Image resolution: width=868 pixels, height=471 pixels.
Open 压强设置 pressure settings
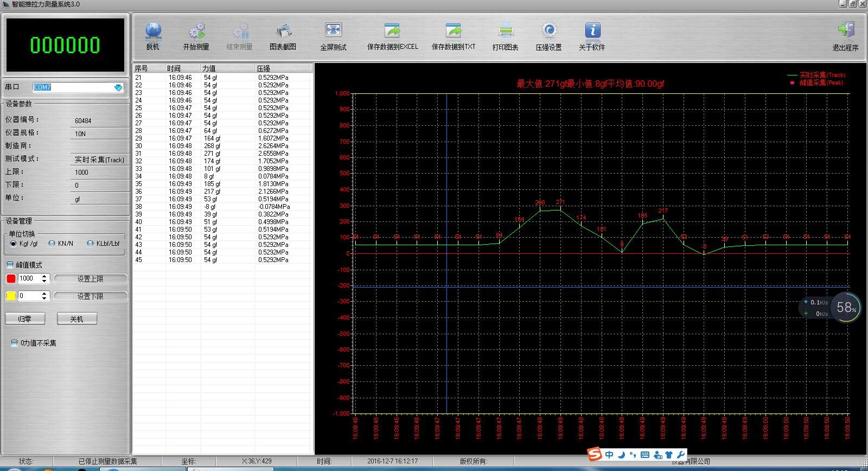pos(548,36)
